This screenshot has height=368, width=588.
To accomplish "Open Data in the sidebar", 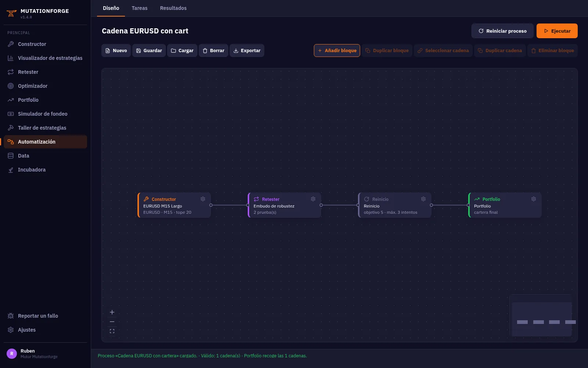I will [45, 156].
